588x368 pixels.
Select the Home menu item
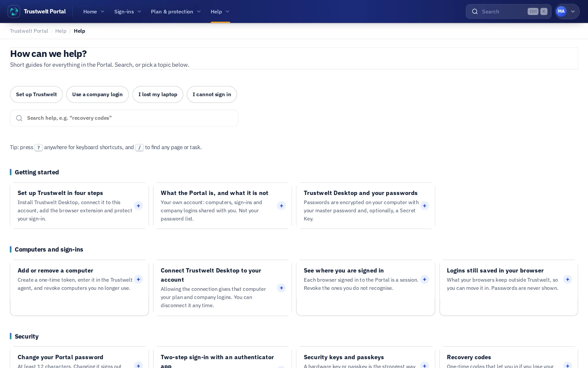[90, 12]
